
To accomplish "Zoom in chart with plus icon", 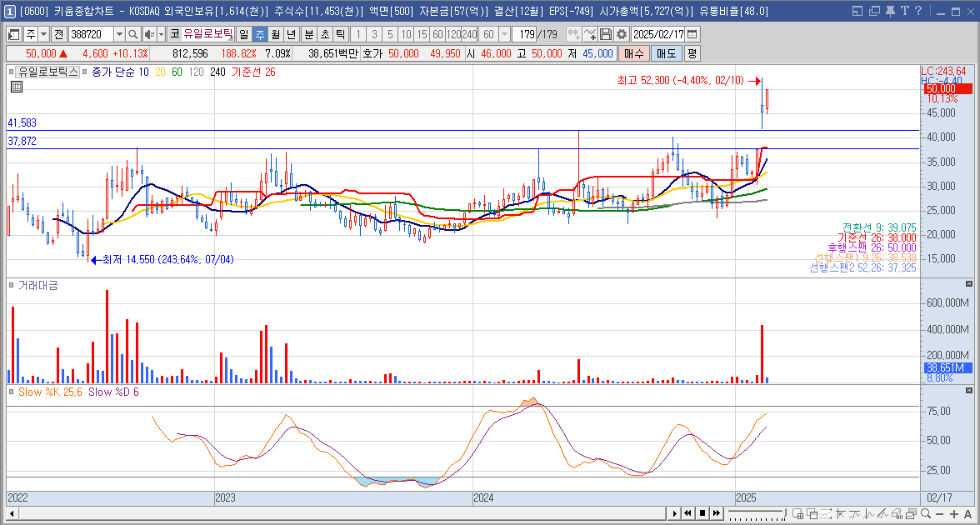I will (954, 513).
